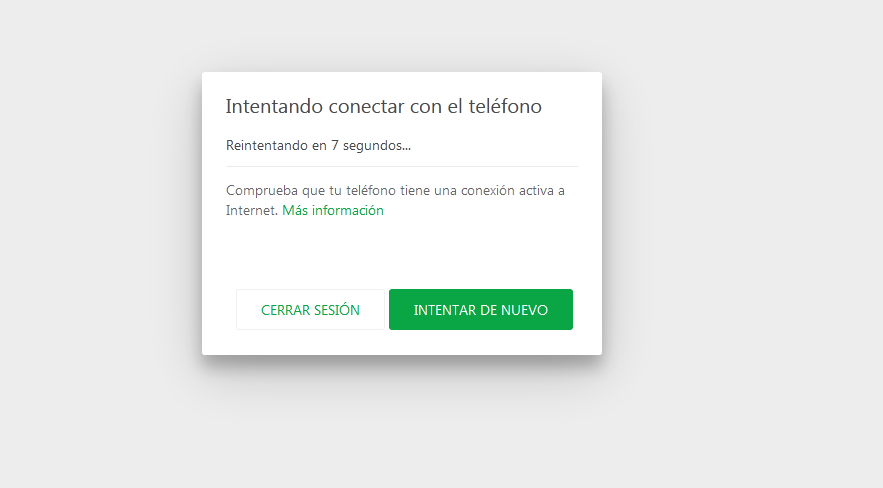Click the countdown number of seconds
Image resolution: width=883 pixels, height=488 pixels.
tap(335, 146)
